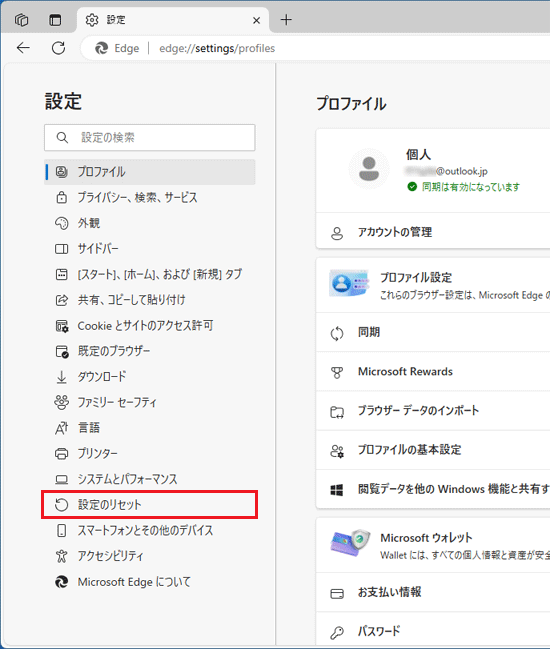Open 外観 settings
550x649 pixels.
(x=150, y=223)
